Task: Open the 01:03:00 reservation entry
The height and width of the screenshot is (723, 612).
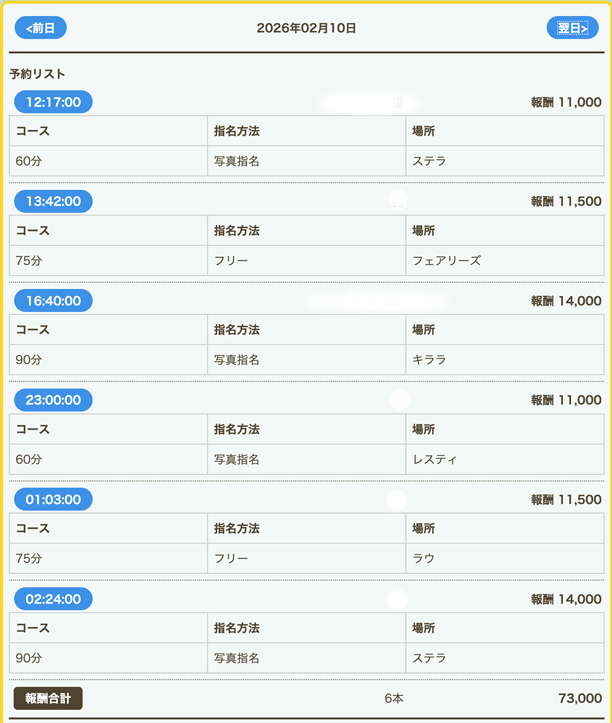Action: [x=53, y=499]
